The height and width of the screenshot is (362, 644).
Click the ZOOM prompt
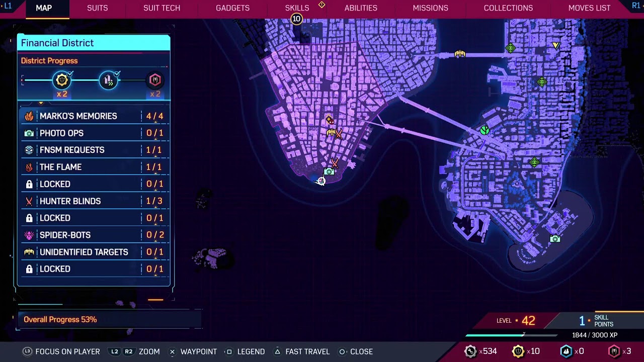click(x=135, y=351)
